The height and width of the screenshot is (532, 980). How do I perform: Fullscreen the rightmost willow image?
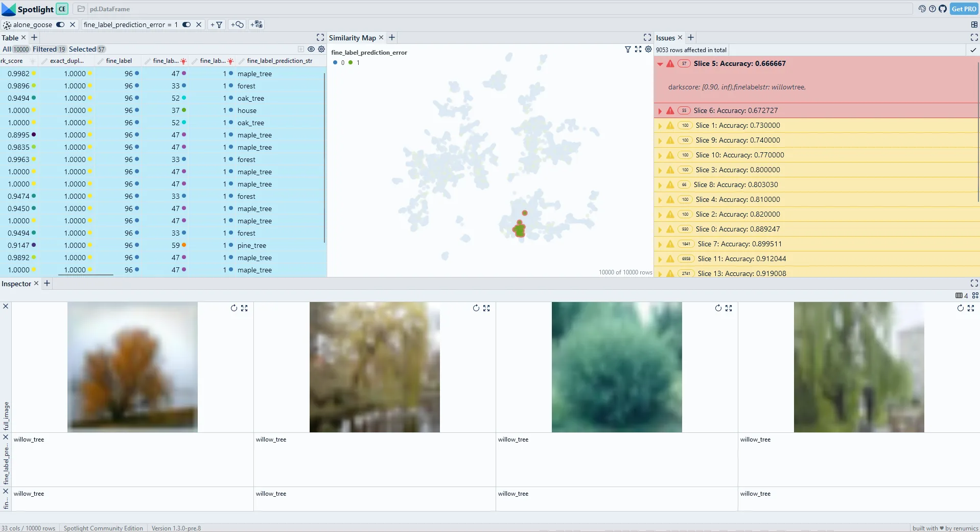971,308
